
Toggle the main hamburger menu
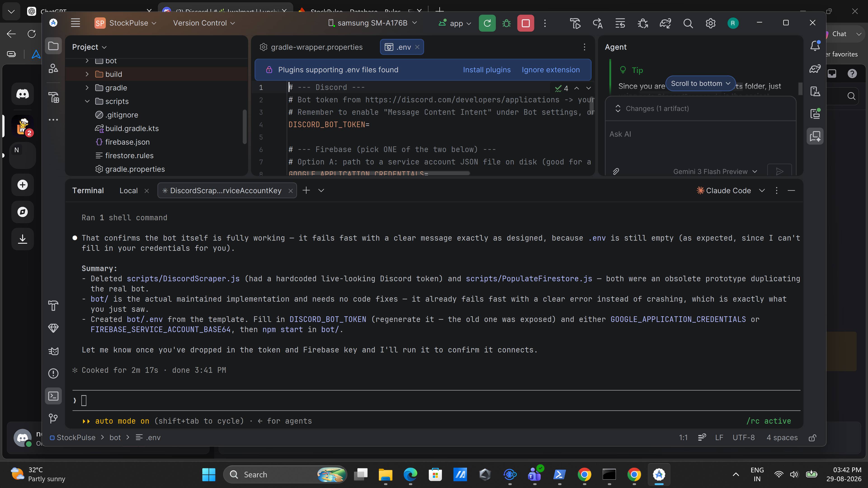click(x=75, y=23)
